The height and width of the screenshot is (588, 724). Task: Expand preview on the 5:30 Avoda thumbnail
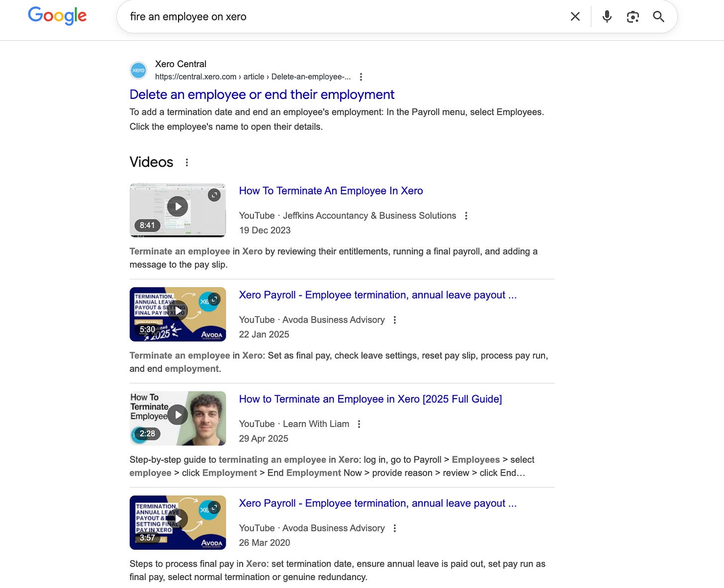click(x=214, y=299)
